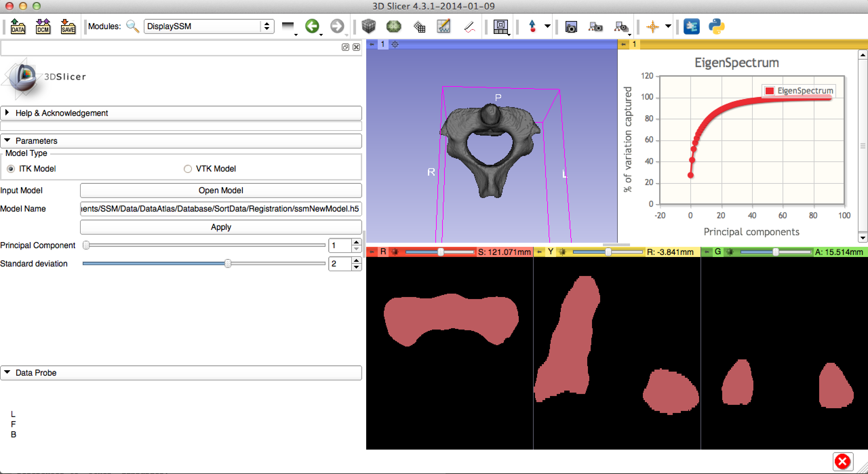This screenshot has width=868, height=474.
Task: Open the Extension Manager icon
Action: (692, 26)
